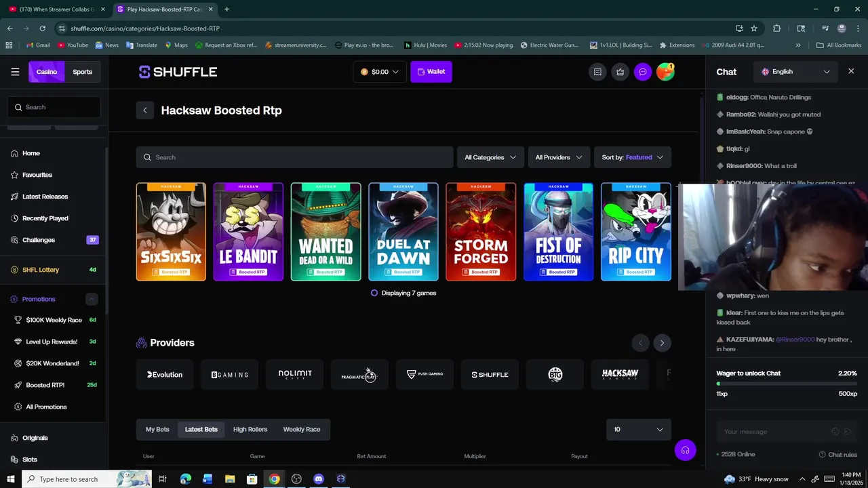Select the Nolimit City provider
This screenshot has width=868, height=488.
[x=295, y=374]
